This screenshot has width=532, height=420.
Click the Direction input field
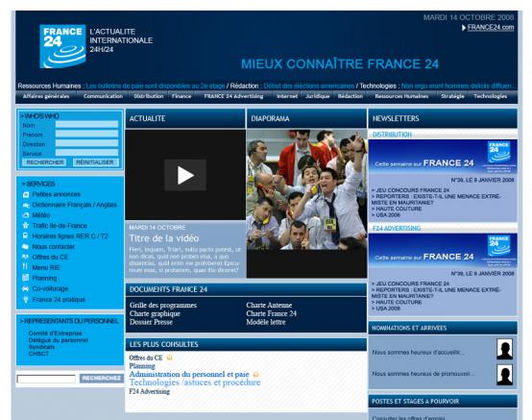86,143
